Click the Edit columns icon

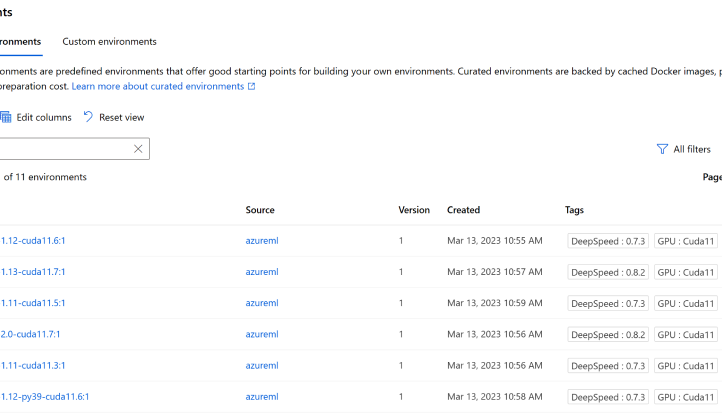(6, 117)
